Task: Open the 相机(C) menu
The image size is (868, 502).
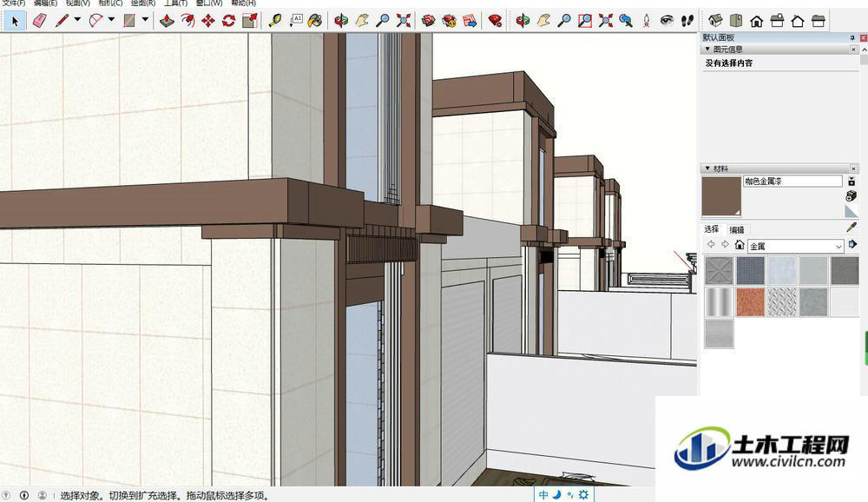Action: click(110, 3)
